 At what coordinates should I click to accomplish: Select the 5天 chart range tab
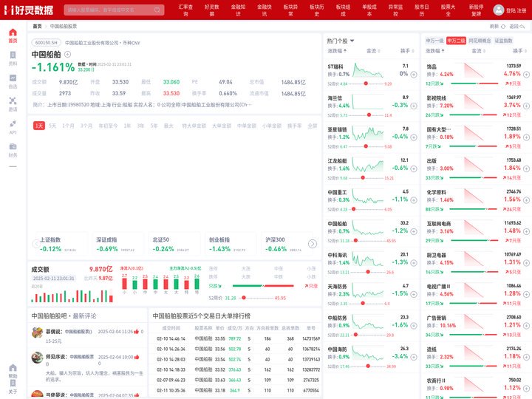pyautogui.click(x=52, y=126)
